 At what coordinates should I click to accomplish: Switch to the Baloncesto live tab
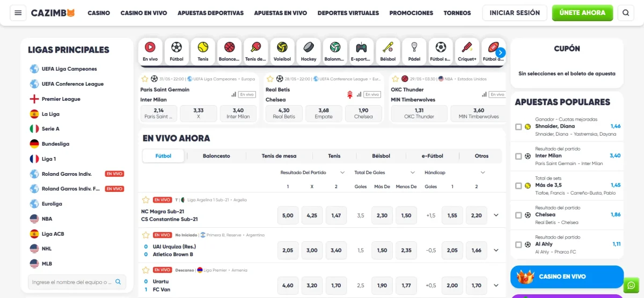[x=216, y=156]
